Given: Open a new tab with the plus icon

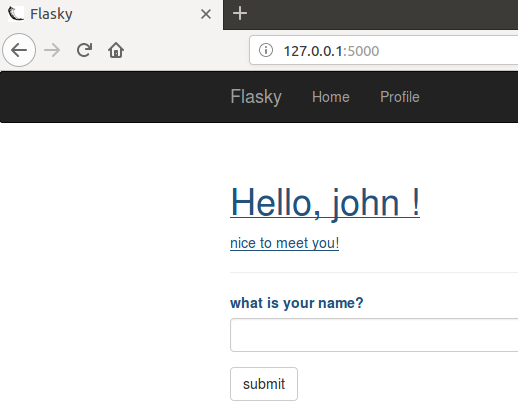Looking at the screenshot, I should point(240,14).
